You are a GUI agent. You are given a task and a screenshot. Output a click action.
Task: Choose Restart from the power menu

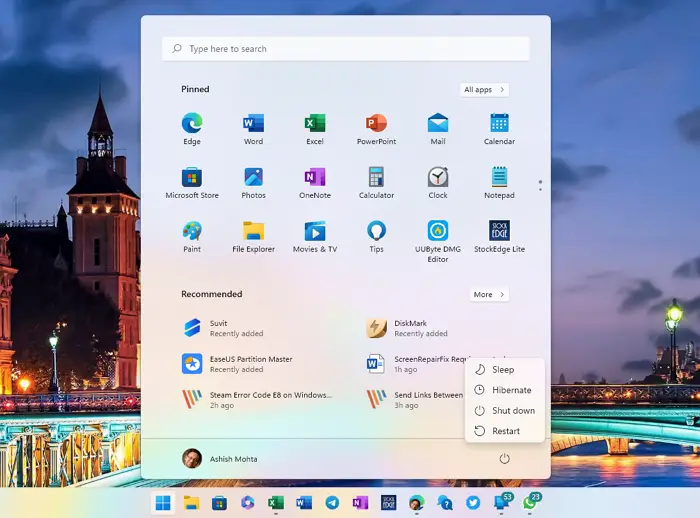504,431
